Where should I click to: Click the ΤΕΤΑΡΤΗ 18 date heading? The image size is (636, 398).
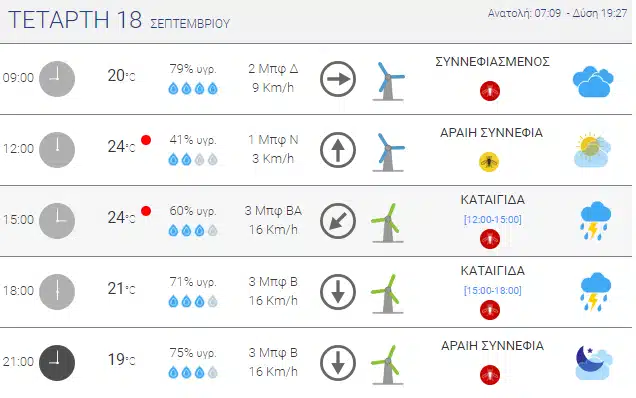75,19
